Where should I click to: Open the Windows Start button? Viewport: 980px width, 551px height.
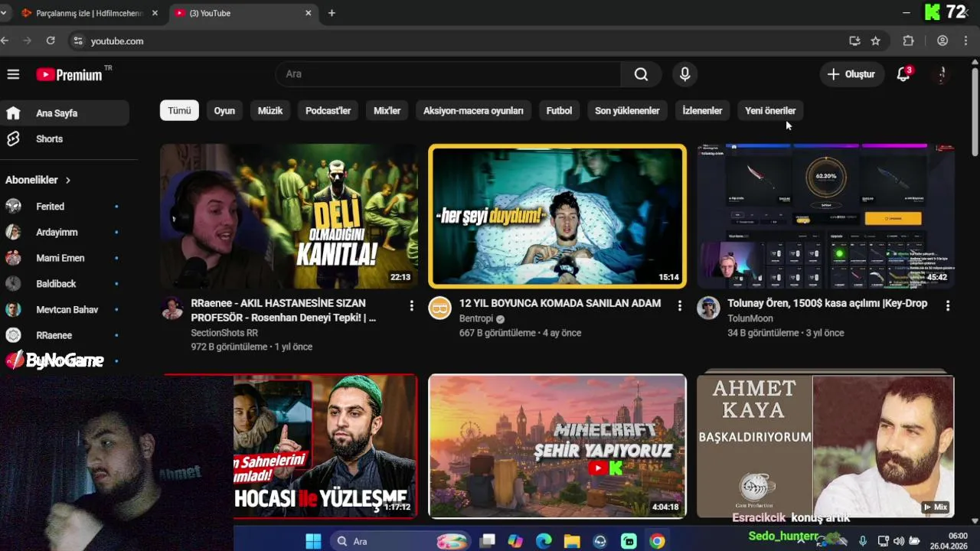(x=313, y=541)
